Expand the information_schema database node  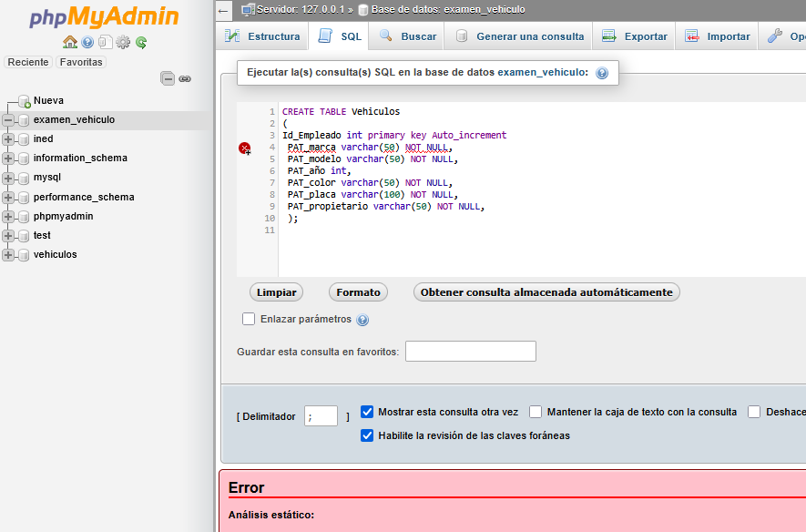[x=9, y=159]
